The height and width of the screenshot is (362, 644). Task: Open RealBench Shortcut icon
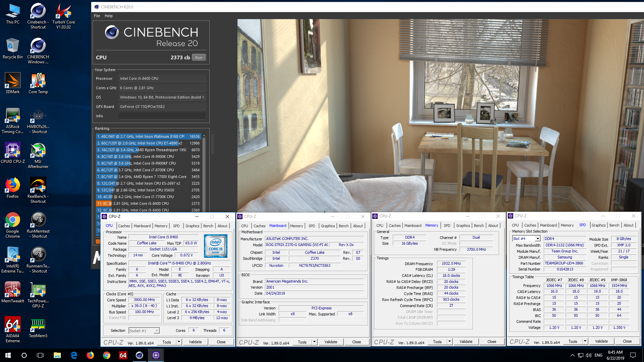(38, 190)
